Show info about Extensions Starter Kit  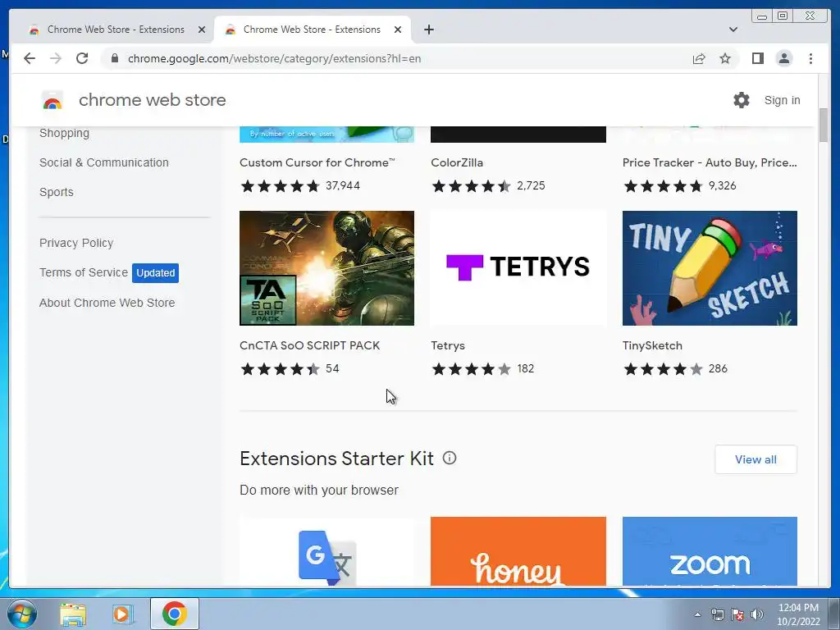pos(450,458)
